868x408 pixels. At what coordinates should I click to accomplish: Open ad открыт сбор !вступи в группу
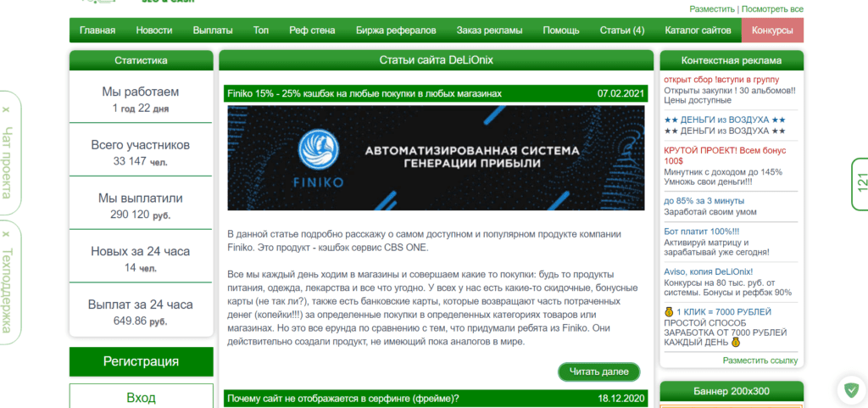[721, 79]
